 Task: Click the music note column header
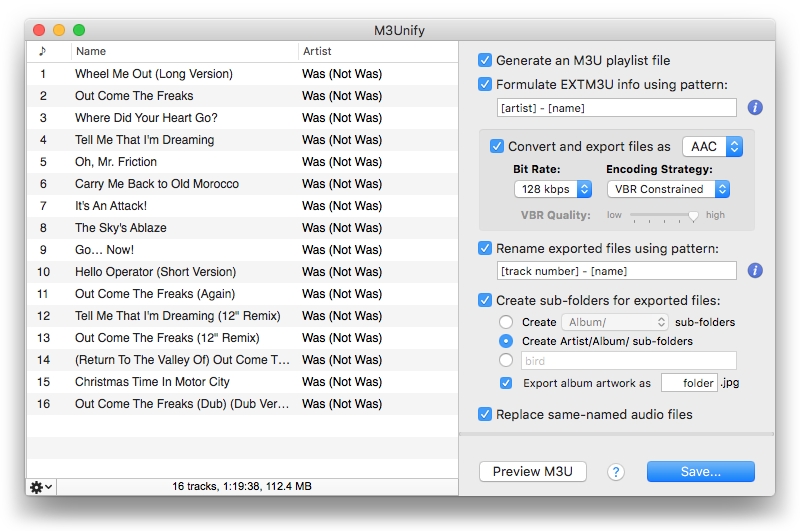point(43,51)
